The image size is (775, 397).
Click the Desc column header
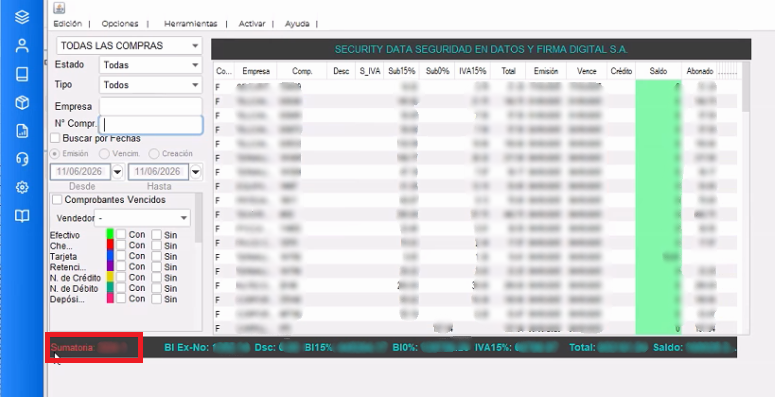(x=341, y=71)
